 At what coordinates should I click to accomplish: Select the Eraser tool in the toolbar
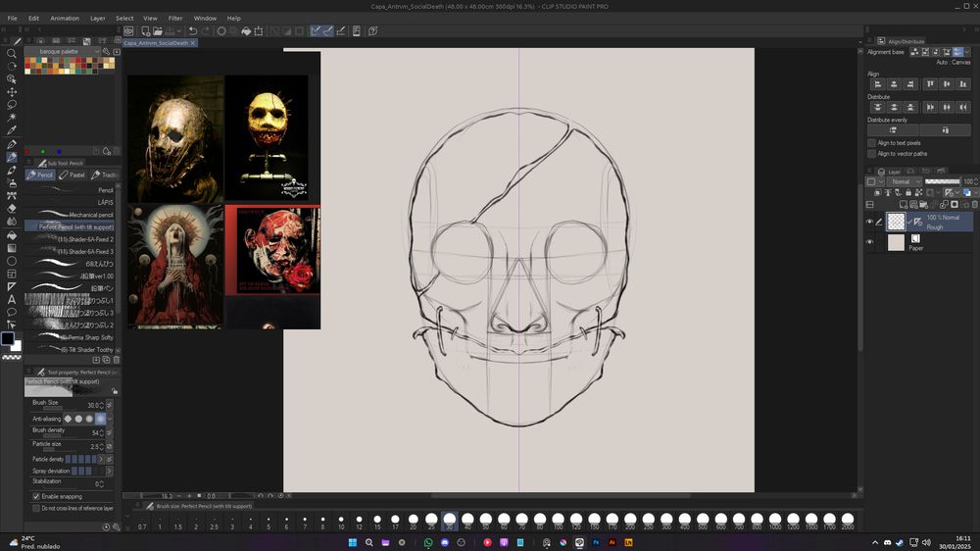click(x=12, y=209)
